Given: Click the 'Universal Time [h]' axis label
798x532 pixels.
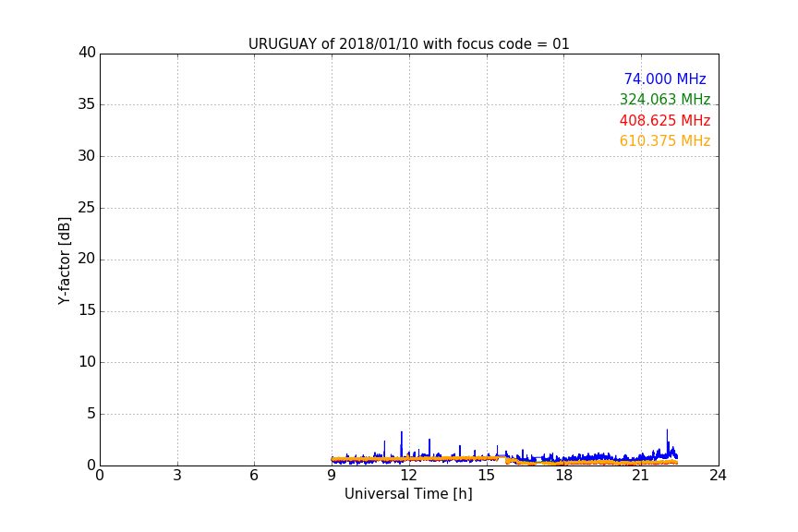Looking at the screenshot, I should click(x=408, y=494).
